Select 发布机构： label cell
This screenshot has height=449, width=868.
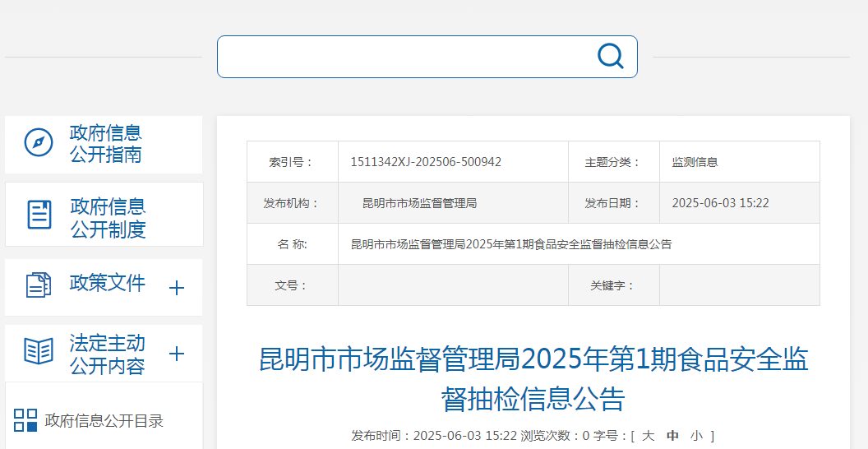(x=293, y=203)
